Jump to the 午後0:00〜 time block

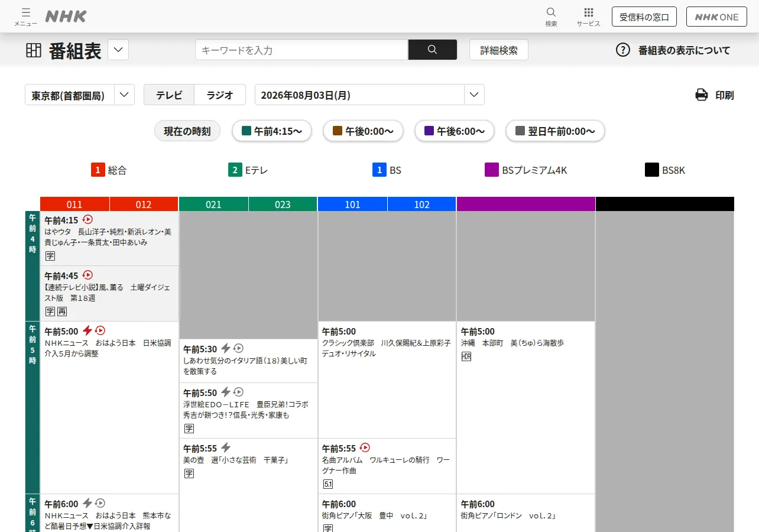[x=363, y=131]
